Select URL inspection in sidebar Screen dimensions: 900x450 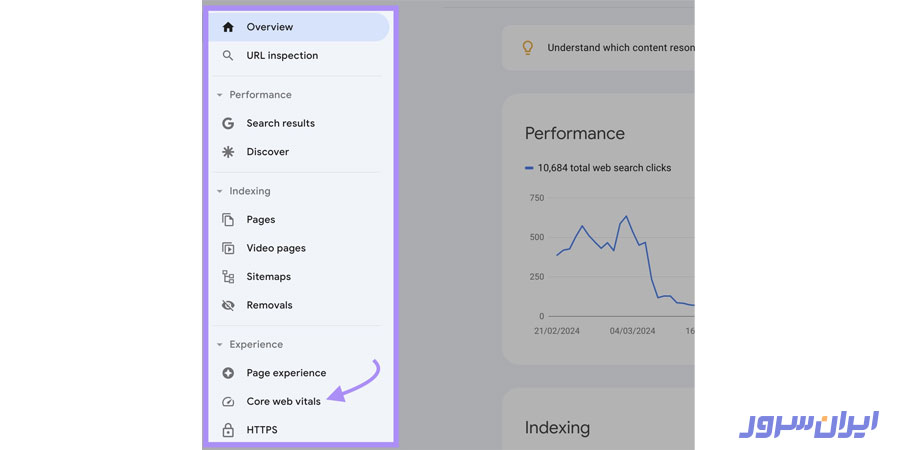(282, 56)
